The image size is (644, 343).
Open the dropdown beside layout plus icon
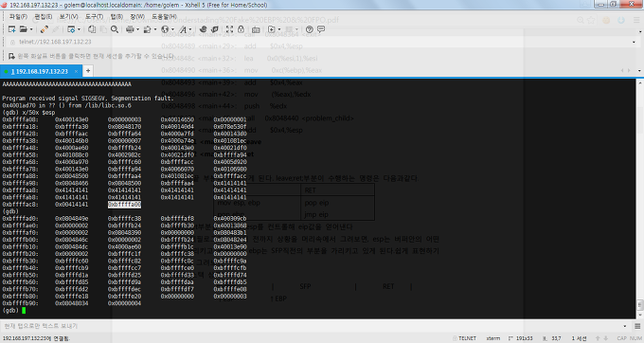pos(279,29)
